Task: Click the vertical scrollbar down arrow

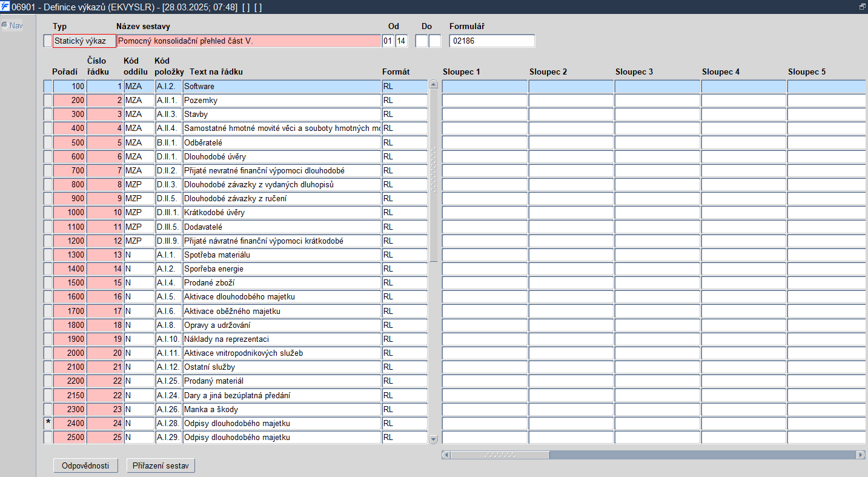Action: 433,439
